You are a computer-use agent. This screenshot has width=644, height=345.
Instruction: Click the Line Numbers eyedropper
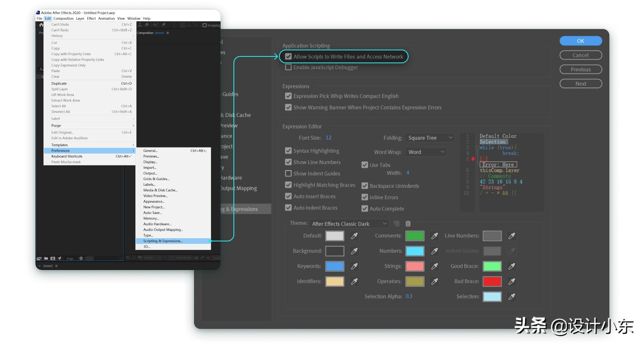click(x=512, y=236)
